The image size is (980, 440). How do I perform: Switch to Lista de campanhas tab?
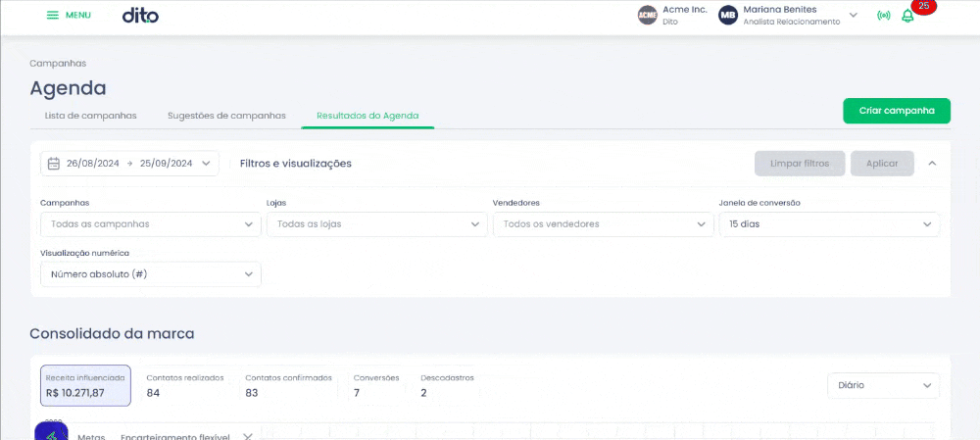click(90, 116)
